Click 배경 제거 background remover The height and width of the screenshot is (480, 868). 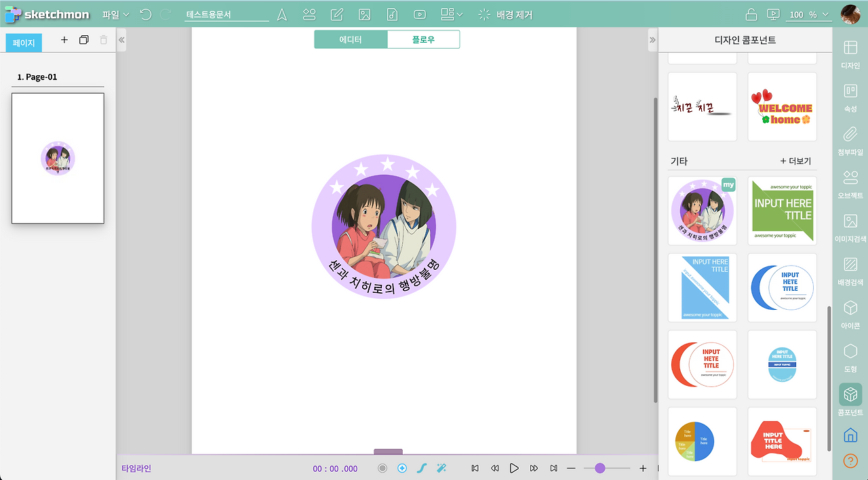coord(505,14)
